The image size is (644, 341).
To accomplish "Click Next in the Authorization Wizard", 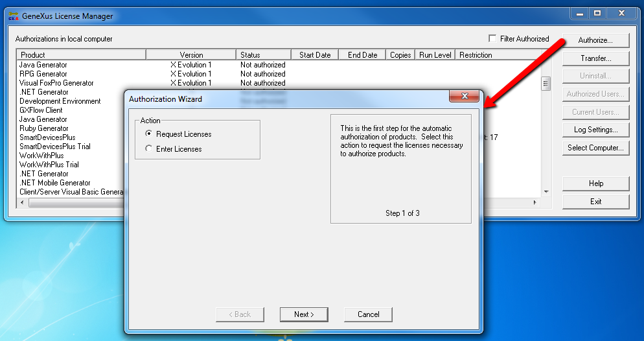I will [304, 314].
